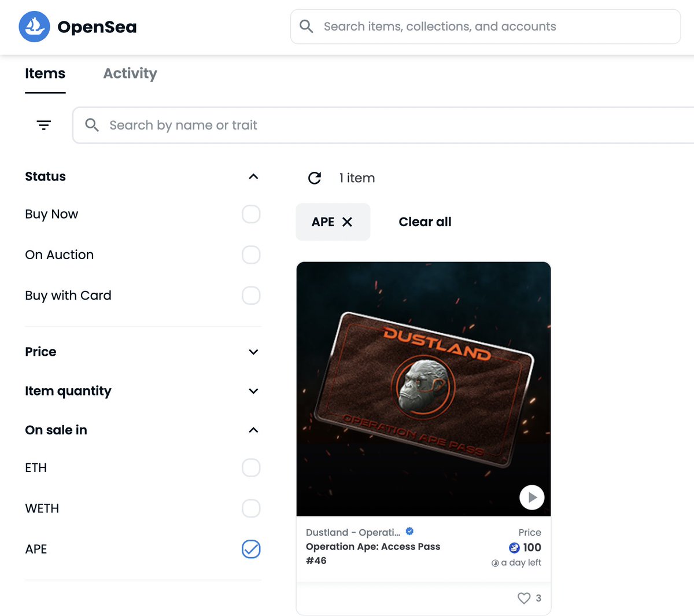The height and width of the screenshot is (616, 694).
Task: Favorite the item with heart icon
Action: coord(524,598)
